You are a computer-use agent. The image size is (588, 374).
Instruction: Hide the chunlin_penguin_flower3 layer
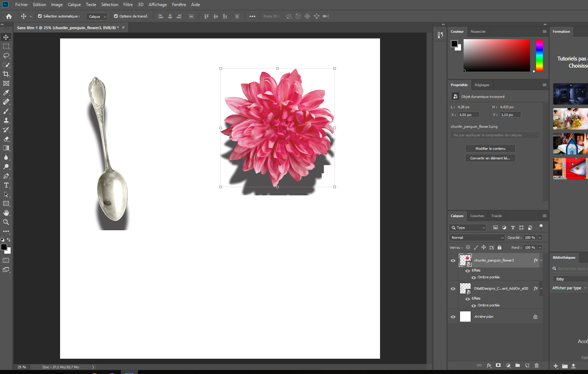point(453,260)
